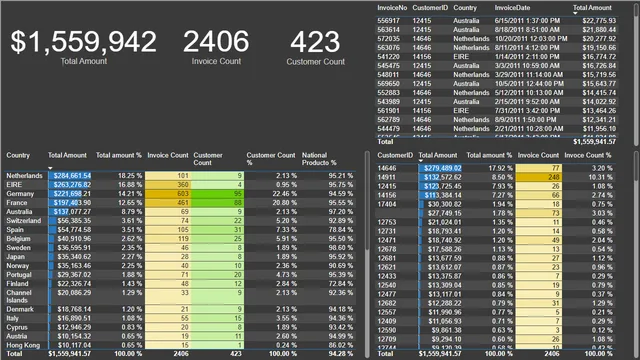Select the Italy country row
The image size is (640, 360).
[x=180, y=318]
